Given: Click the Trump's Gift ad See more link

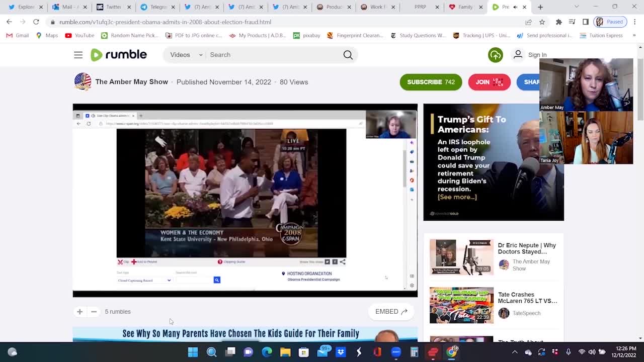Looking at the screenshot, I should point(457,197).
